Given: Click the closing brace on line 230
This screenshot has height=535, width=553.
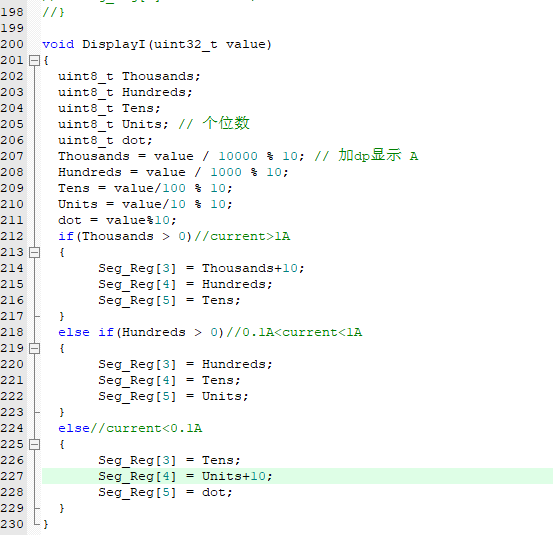Looking at the screenshot, I should [45, 524].
